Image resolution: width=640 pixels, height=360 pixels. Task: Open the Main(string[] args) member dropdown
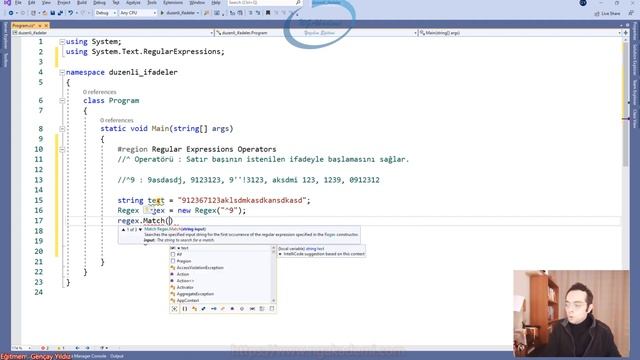coord(520,33)
